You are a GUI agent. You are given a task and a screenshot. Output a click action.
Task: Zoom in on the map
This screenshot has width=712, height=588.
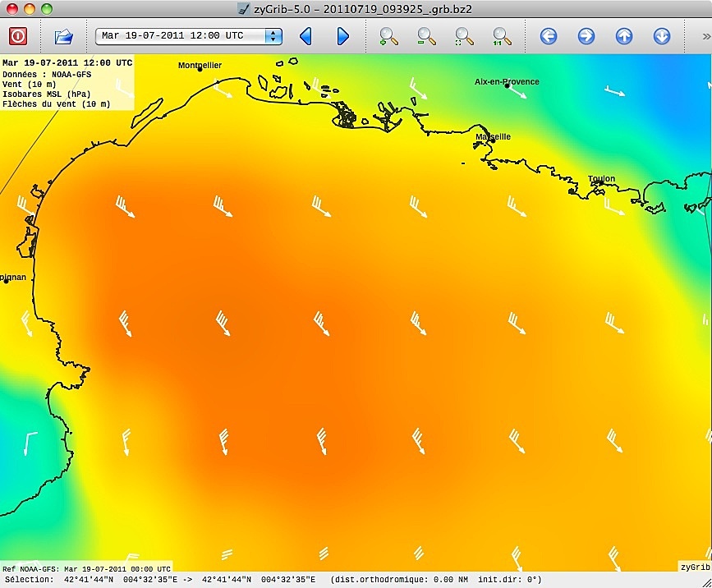[x=388, y=36]
